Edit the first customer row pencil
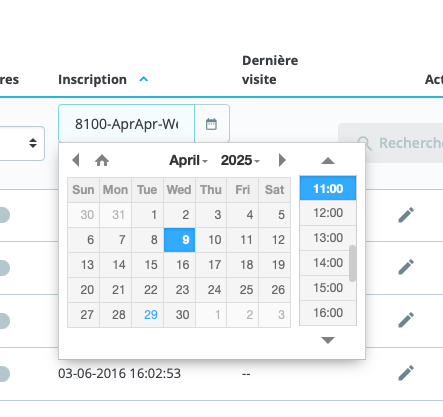Screen dimensions: 443x417 pos(406,215)
